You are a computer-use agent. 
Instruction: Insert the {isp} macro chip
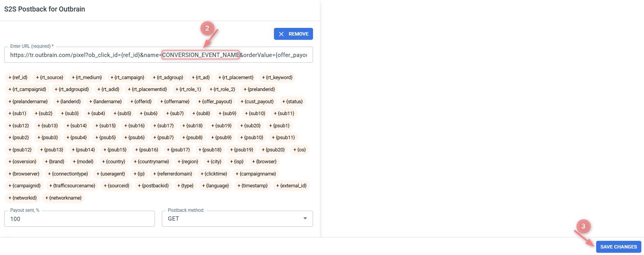tap(237, 162)
